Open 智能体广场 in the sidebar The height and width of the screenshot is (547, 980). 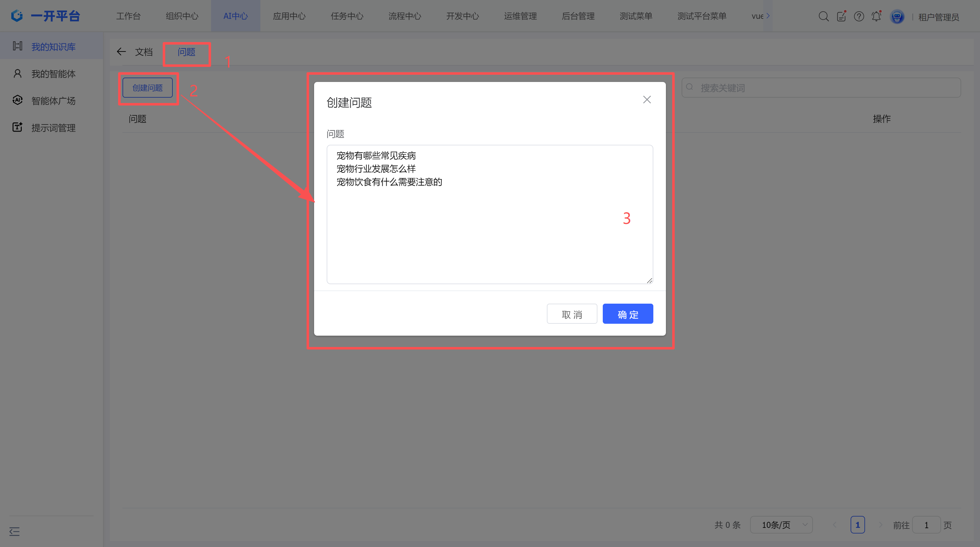click(53, 101)
